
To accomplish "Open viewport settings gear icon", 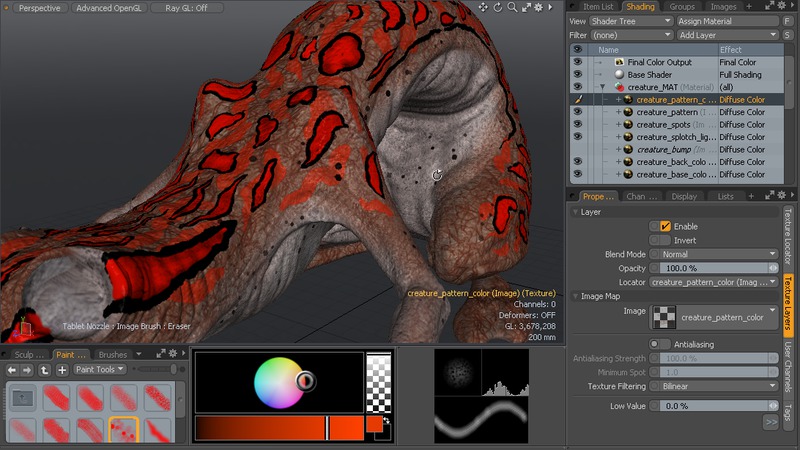I will (x=539, y=7).
